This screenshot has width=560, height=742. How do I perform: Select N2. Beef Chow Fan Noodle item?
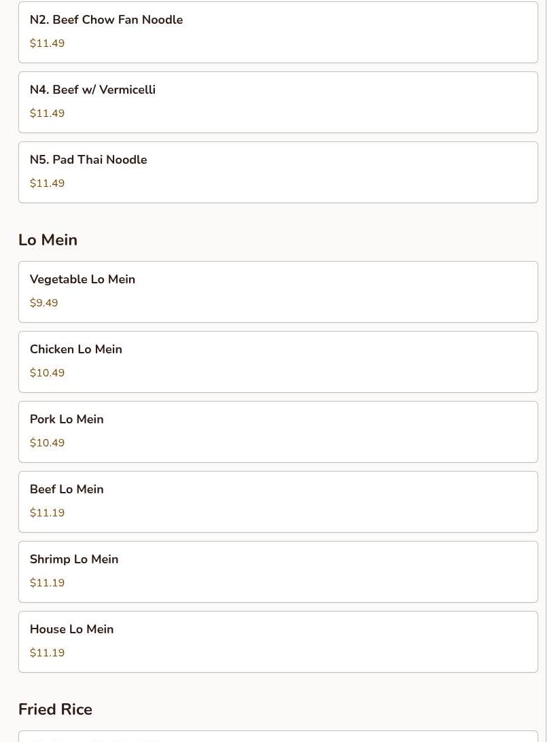pos(278,32)
